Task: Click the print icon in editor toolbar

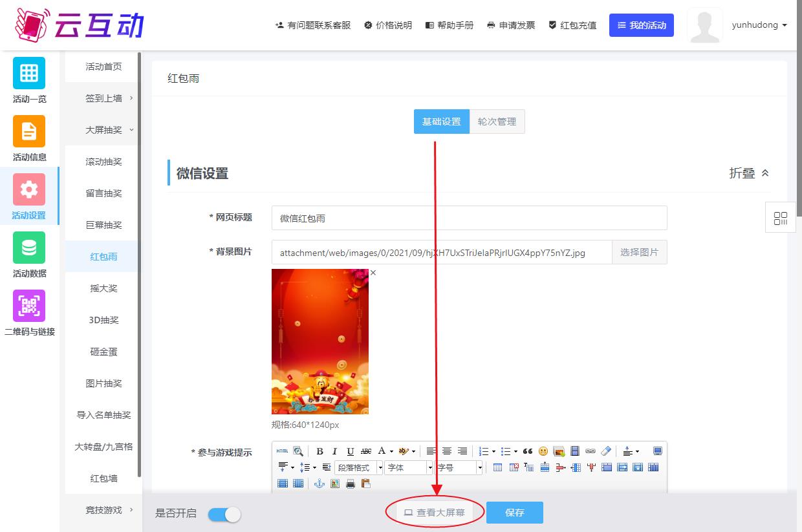Action: 351,484
